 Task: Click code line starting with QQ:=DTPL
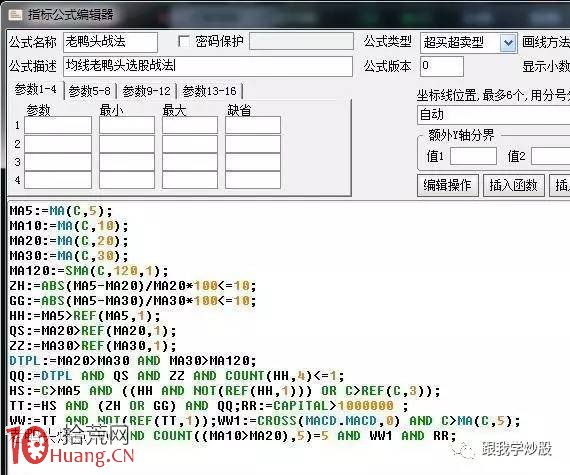177,375
